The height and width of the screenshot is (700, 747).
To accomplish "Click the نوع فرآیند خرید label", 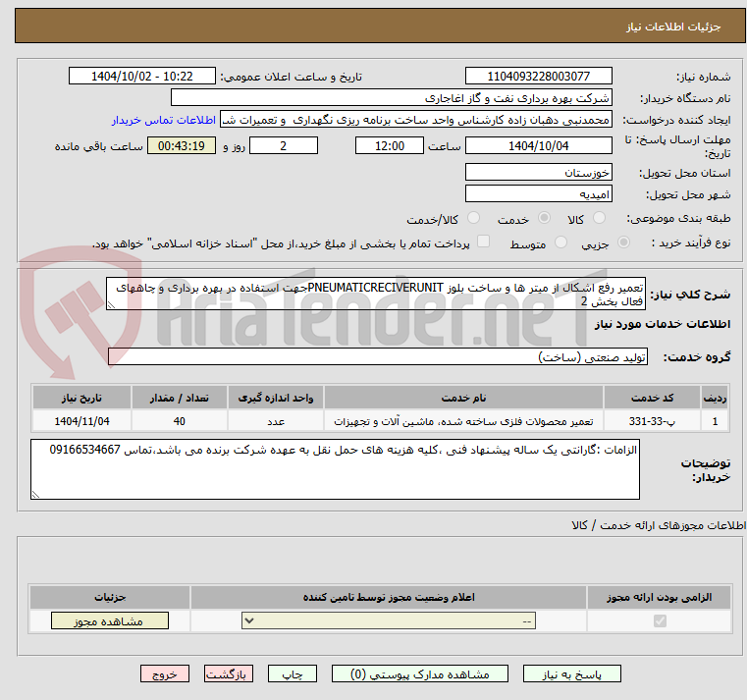I will [x=691, y=242].
